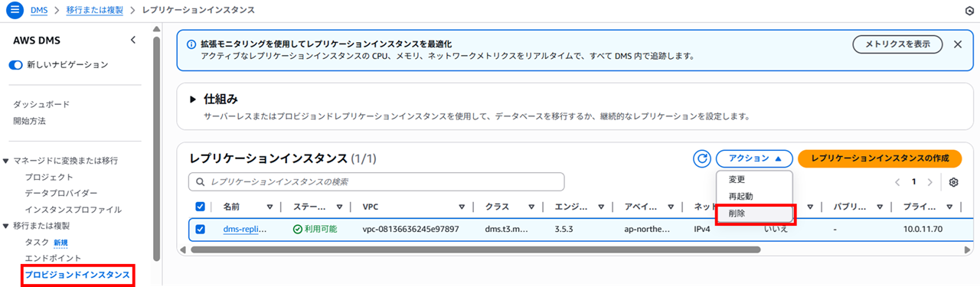The height and width of the screenshot is (287, 980).
Task: Sort by 名前 column arrow
Action: [x=269, y=207]
